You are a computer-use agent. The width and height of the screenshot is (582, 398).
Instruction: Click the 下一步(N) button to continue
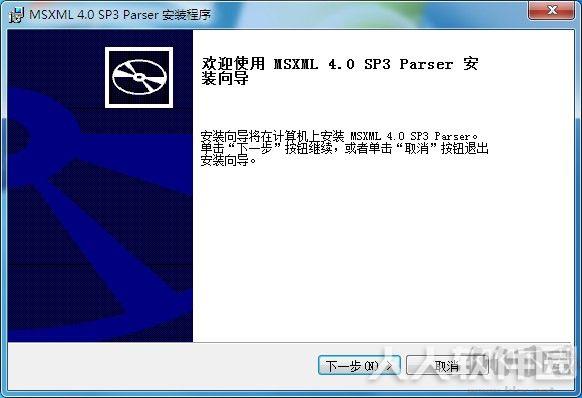tap(359, 366)
